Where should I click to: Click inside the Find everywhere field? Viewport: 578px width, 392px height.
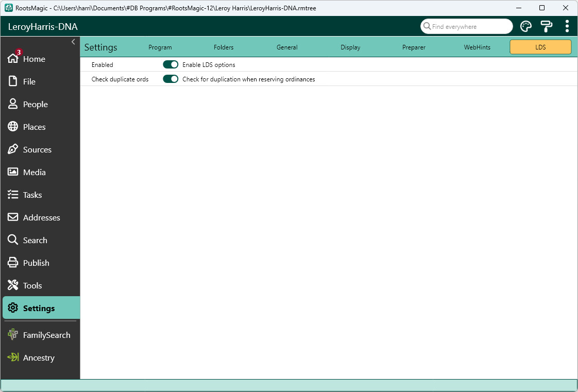pos(467,26)
